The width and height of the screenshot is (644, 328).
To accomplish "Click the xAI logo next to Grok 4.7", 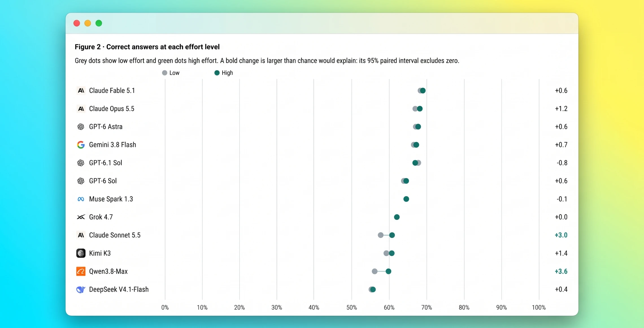I will [x=81, y=217].
